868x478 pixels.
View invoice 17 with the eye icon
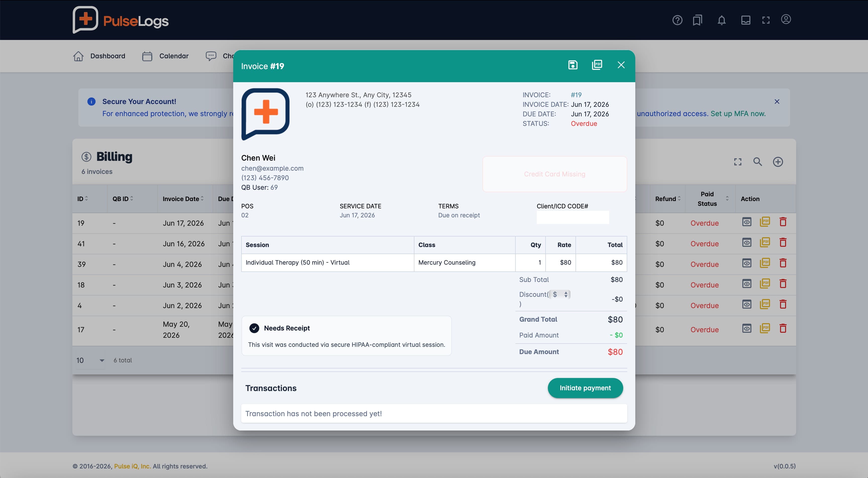click(747, 328)
